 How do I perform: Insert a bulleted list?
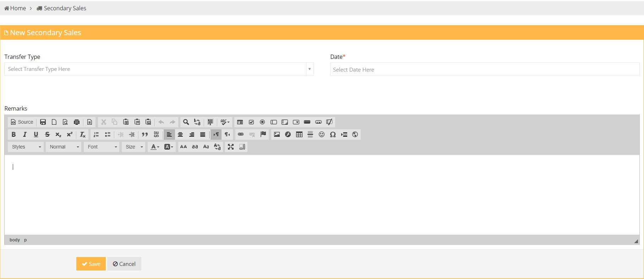[x=108, y=134]
